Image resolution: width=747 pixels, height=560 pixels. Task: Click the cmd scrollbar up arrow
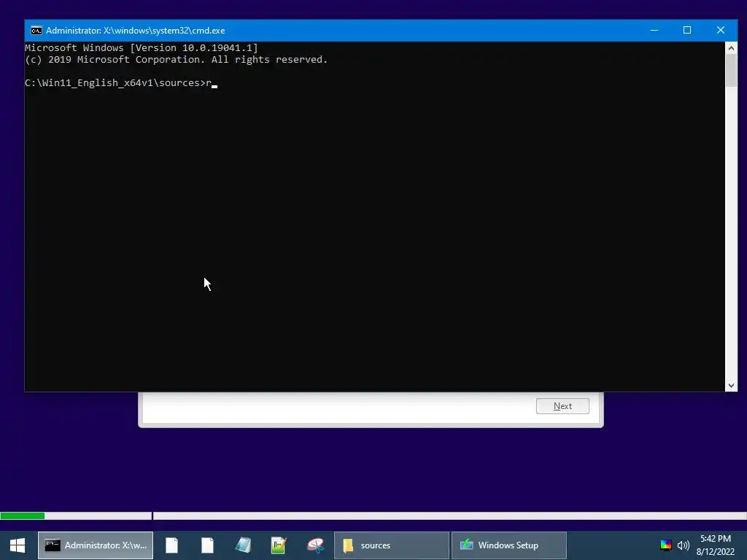(x=731, y=48)
